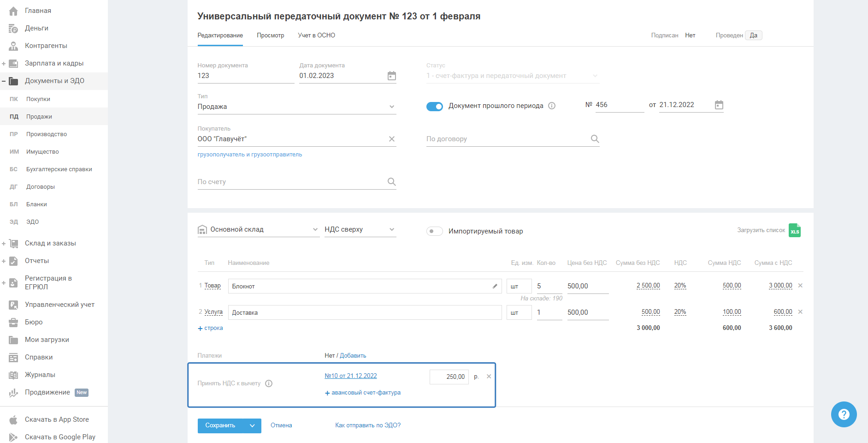868x443 pixels.
Task: Delete the Доставка row
Action: 800,312
